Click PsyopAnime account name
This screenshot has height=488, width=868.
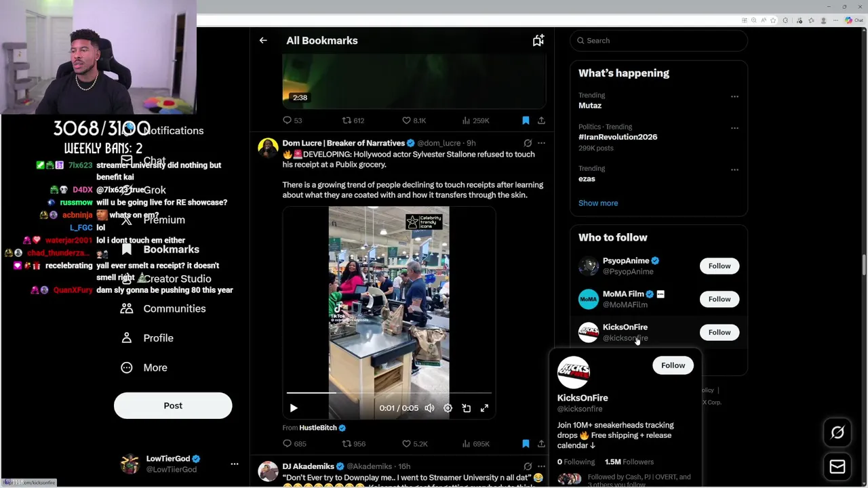(626, 261)
